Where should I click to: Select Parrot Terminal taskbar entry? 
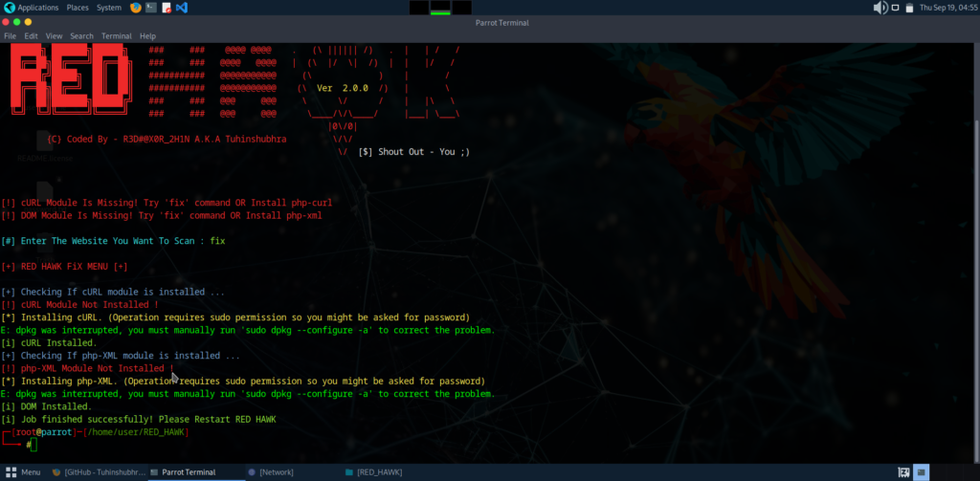tap(195, 472)
